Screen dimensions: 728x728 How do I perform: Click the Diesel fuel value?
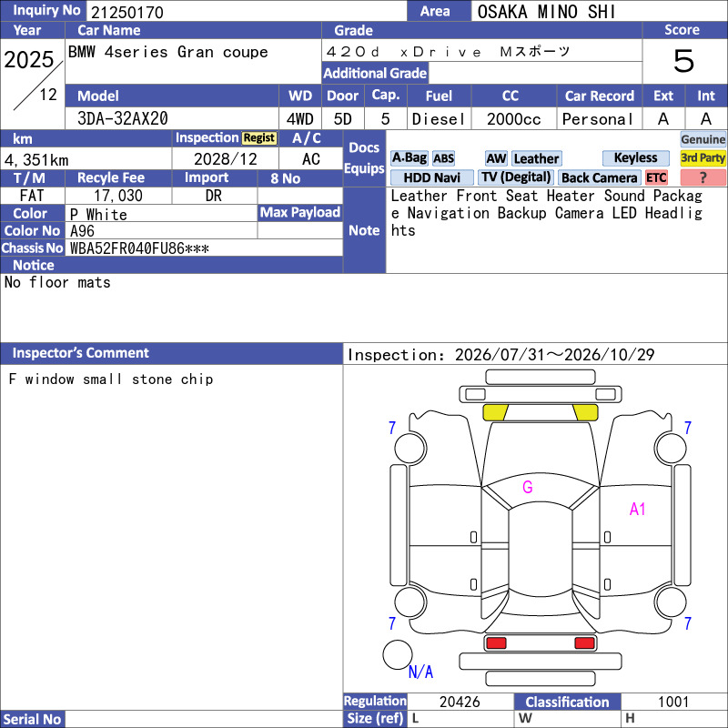439,119
